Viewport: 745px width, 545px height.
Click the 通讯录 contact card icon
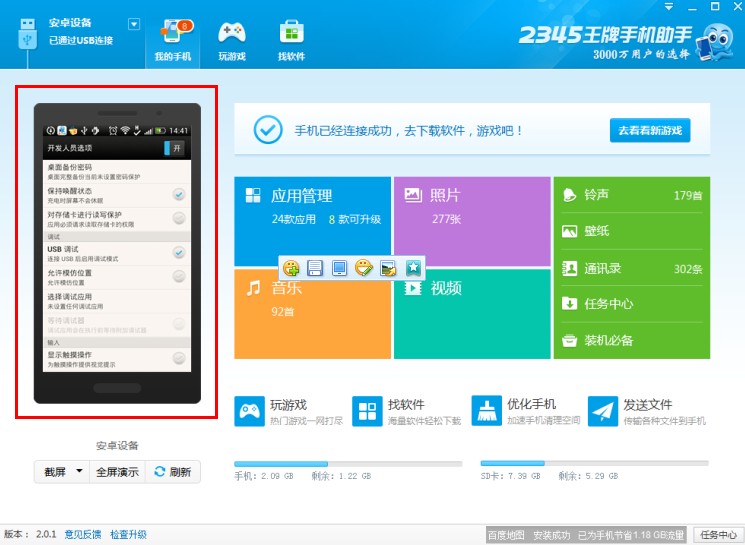tap(569, 268)
